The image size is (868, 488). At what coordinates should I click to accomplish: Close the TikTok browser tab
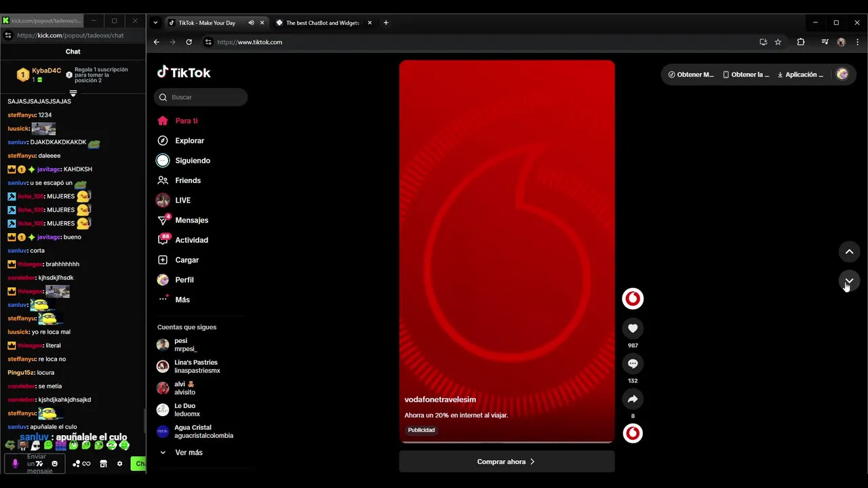[x=262, y=22]
